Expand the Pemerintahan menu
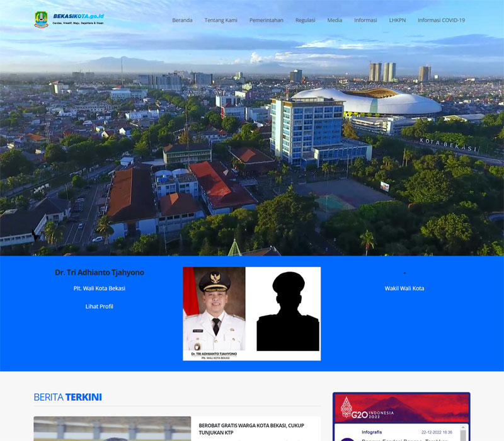504x441 pixels. pos(266,20)
